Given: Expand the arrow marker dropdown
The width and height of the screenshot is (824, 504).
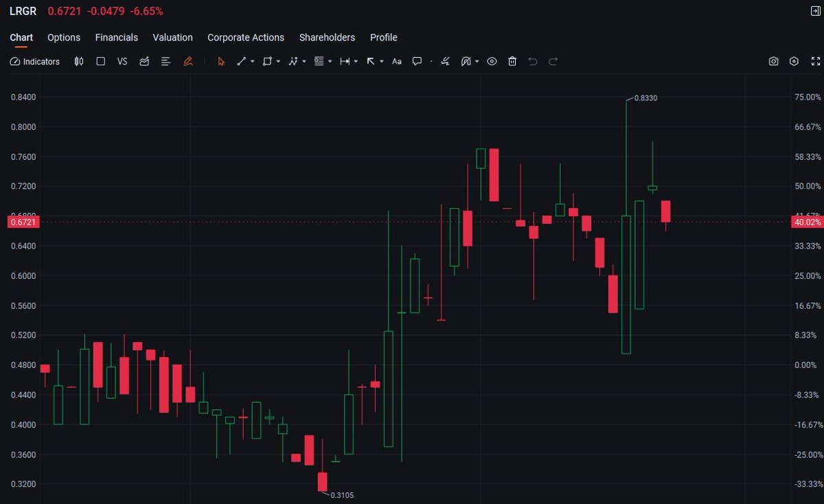Looking at the screenshot, I should [x=382, y=61].
